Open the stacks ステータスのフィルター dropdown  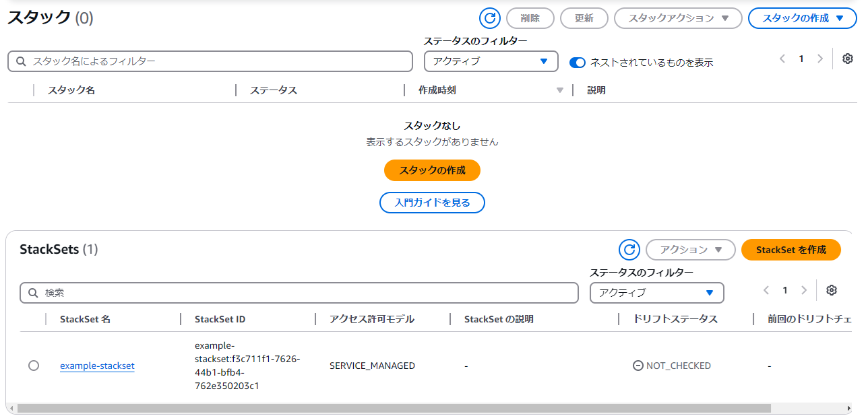tap(491, 61)
